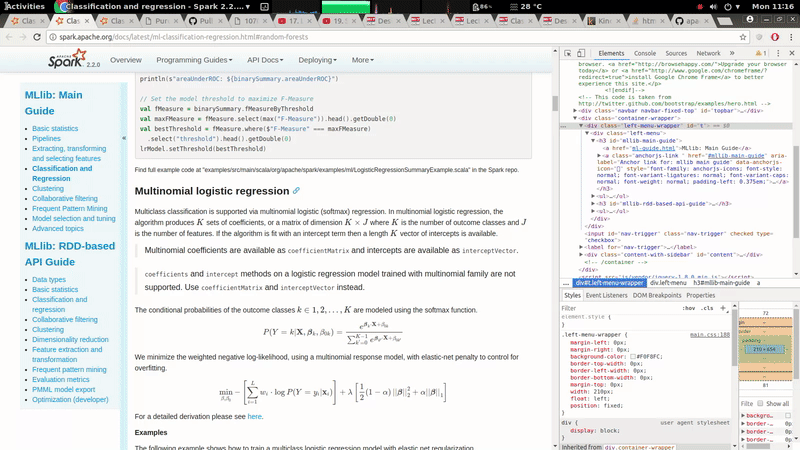800x450 pixels.
Task: Select the div.left-menu breadcrumb
Action: [668, 283]
